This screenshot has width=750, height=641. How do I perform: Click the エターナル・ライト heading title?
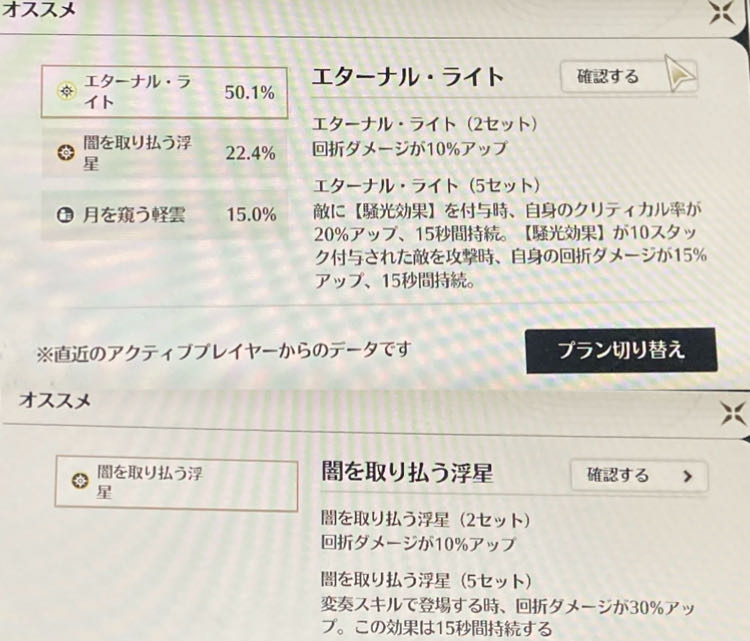pos(406,77)
